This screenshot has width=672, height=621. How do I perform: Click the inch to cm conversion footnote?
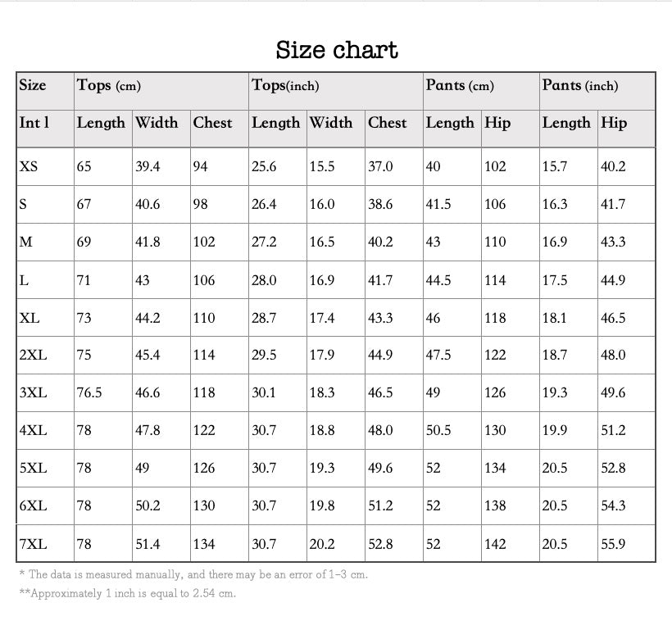[127, 593]
